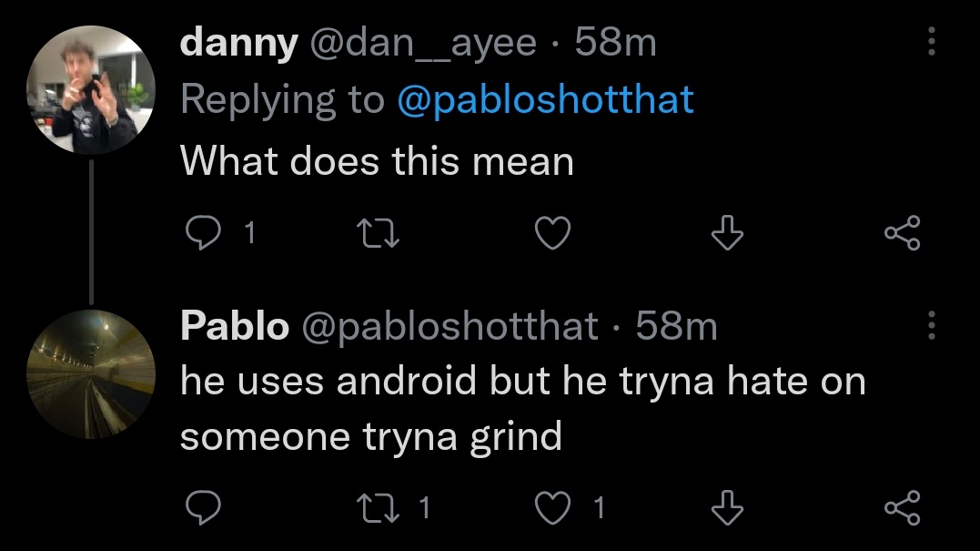Open Pablo's tweet about android
Screen dimensions: 980x551
click(x=521, y=408)
